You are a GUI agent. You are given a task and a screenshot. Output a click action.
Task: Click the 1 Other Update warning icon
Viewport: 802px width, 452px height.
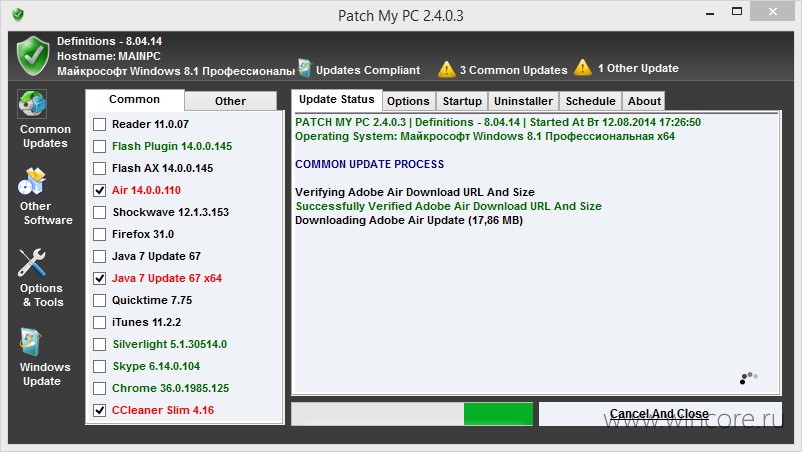tap(583, 67)
